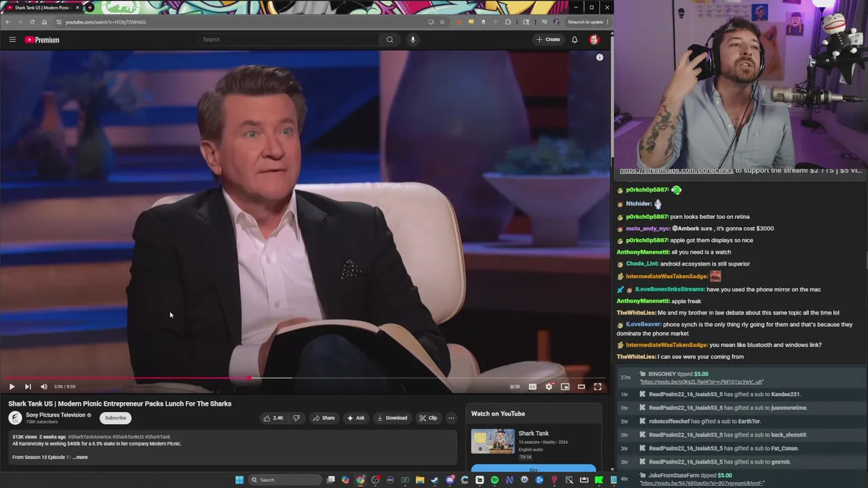868x488 pixels.
Task: Open the video info card icon
Action: (599, 58)
